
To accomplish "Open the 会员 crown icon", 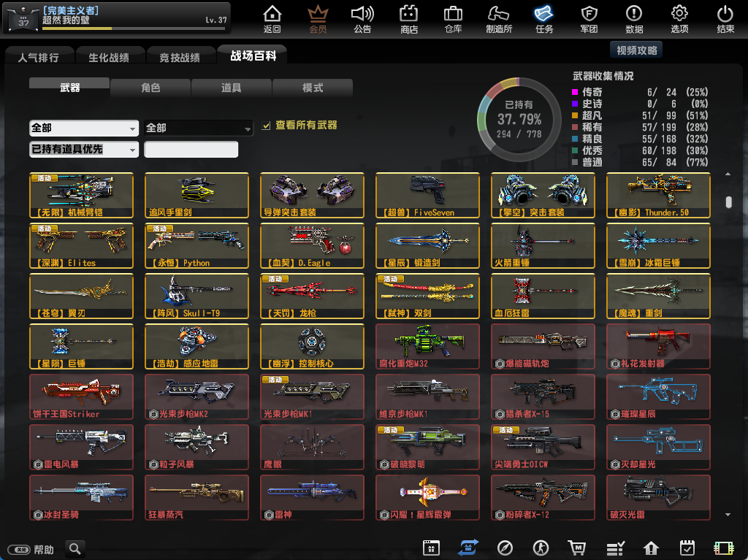I will point(318,15).
